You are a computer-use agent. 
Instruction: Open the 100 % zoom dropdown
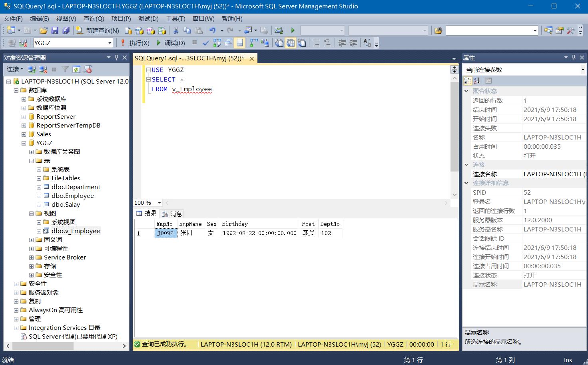coord(159,203)
